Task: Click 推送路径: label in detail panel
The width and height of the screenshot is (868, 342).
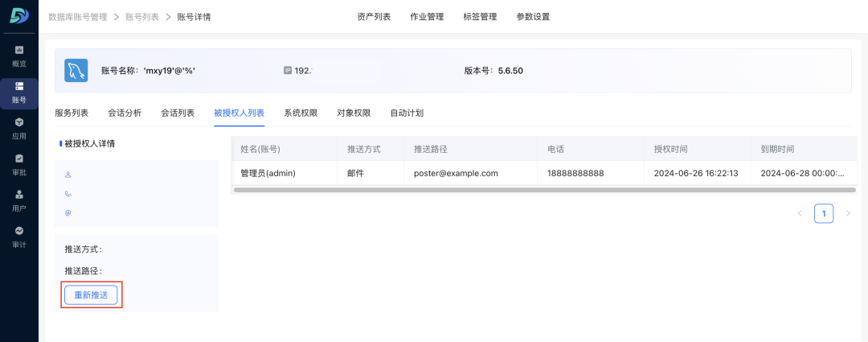Action: (x=84, y=271)
